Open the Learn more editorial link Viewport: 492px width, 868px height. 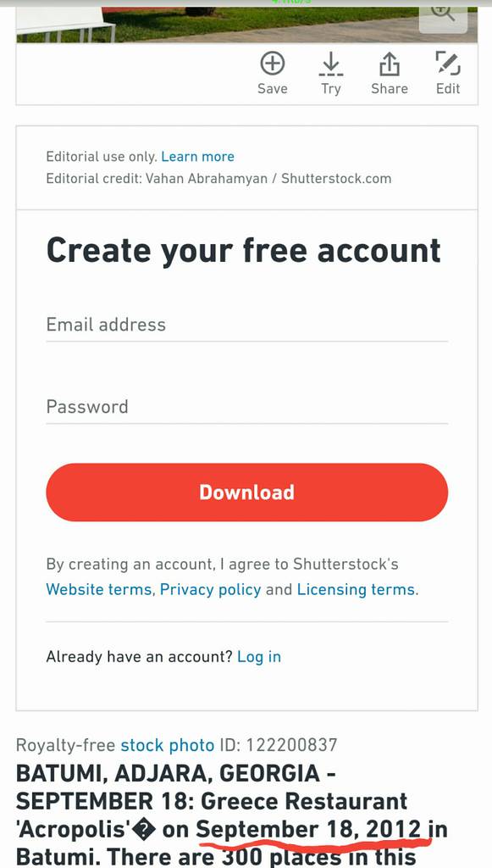tap(197, 157)
